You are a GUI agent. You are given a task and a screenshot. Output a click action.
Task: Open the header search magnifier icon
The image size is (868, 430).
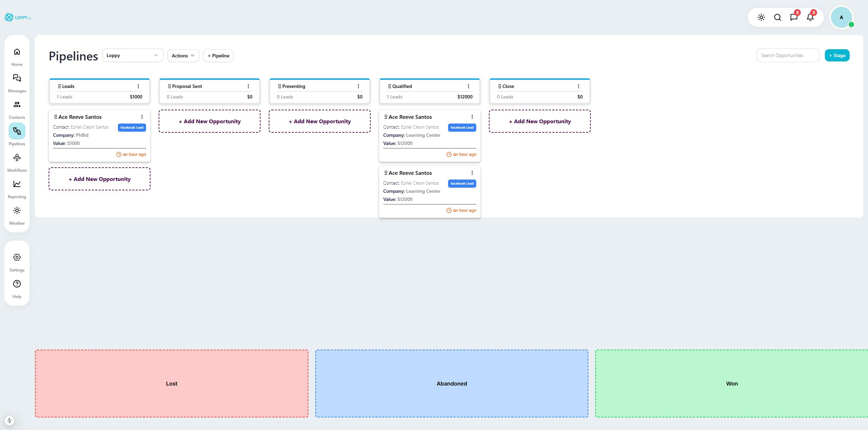pos(778,17)
